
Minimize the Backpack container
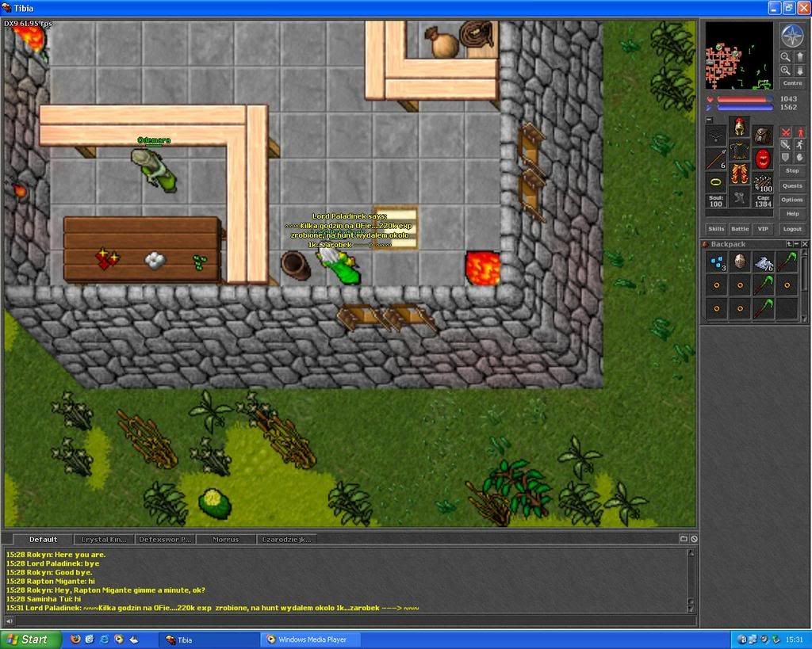[796, 244]
